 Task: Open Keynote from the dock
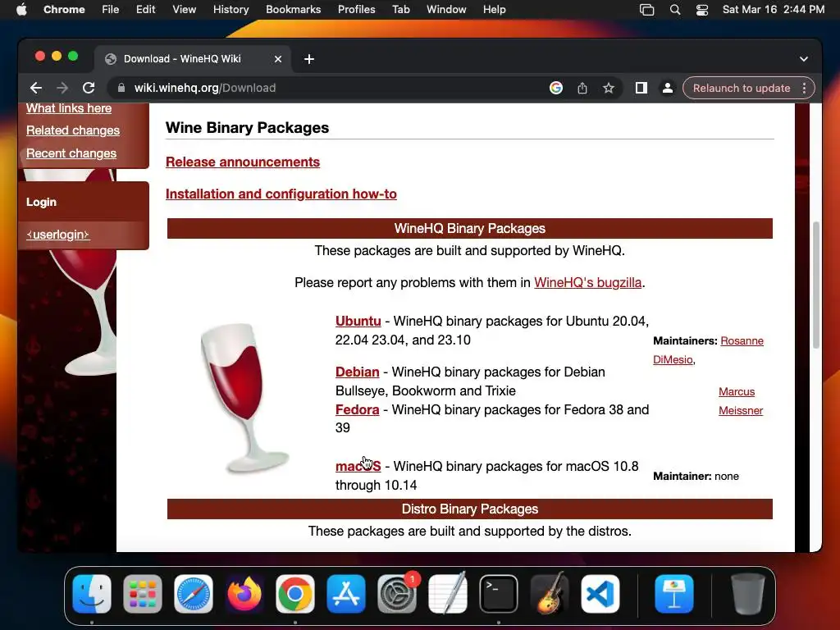pos(674,594)
